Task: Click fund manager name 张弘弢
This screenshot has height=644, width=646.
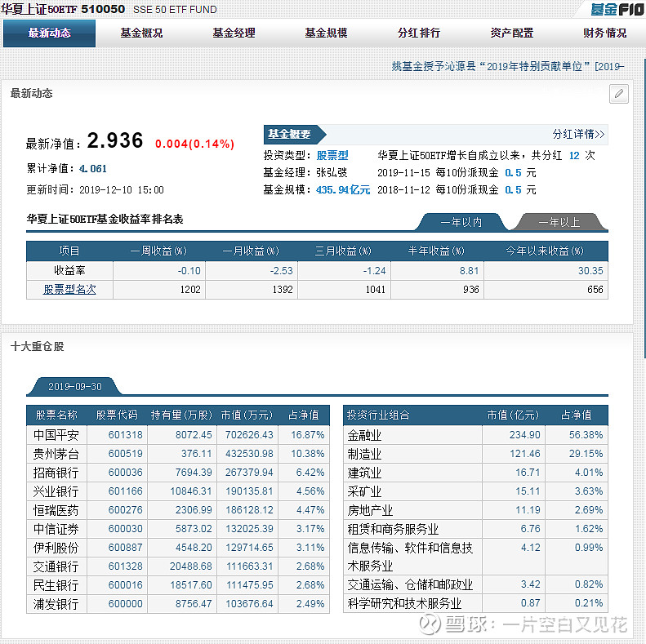Action: click(x=332, y=172)
